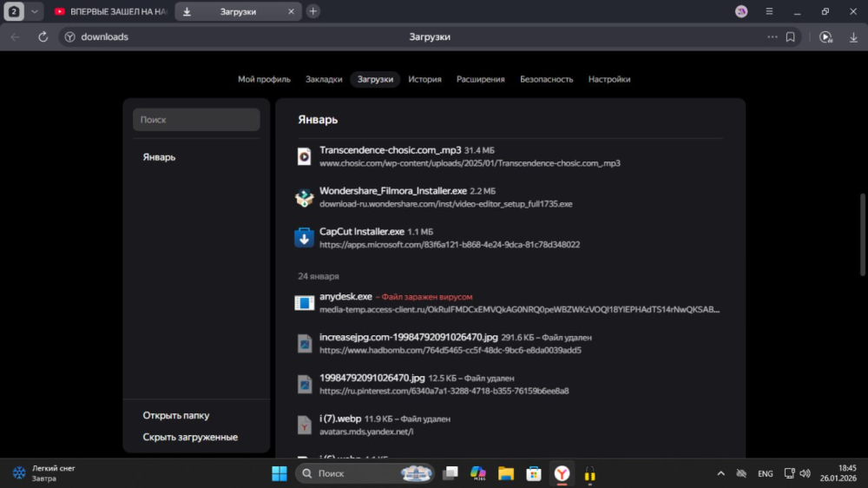This screenshot has width=868, height=488.
Task: Switch ENG input language
Action: coord(765,473)
